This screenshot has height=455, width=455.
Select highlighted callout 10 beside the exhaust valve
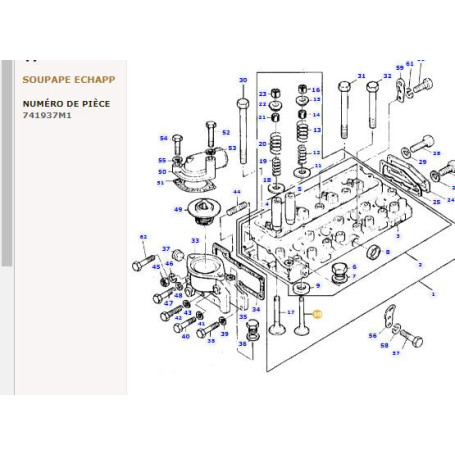(x=317, y=314)
